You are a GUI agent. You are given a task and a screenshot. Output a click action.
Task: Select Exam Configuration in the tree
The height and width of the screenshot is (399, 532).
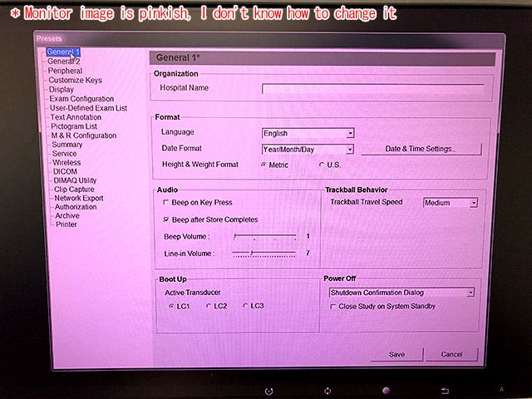point(81,99)
